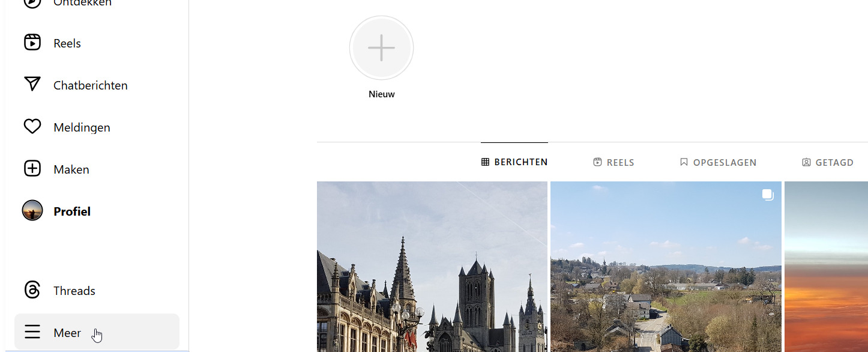Image resolution: width=868 pixels, height=352 pixels.
Task: Click the 'Ontdekken' text in the sidebar
Action: 82,4
